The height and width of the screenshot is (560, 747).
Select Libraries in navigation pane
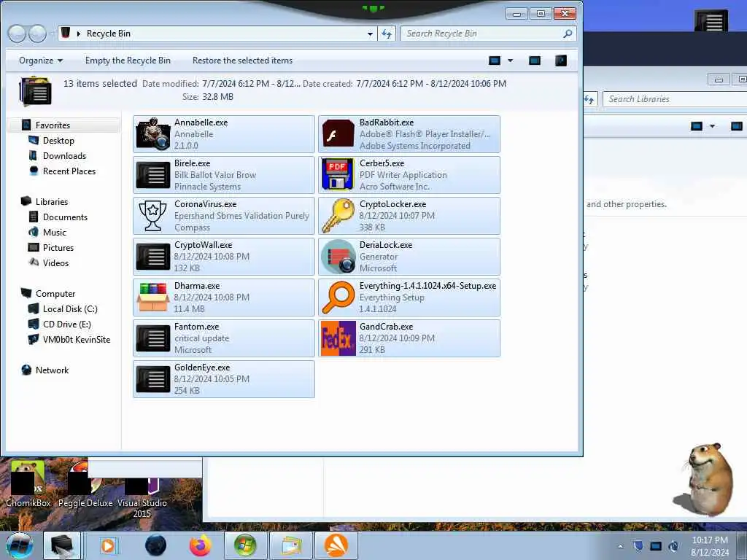pyautogui.click(x=52, y=202)
